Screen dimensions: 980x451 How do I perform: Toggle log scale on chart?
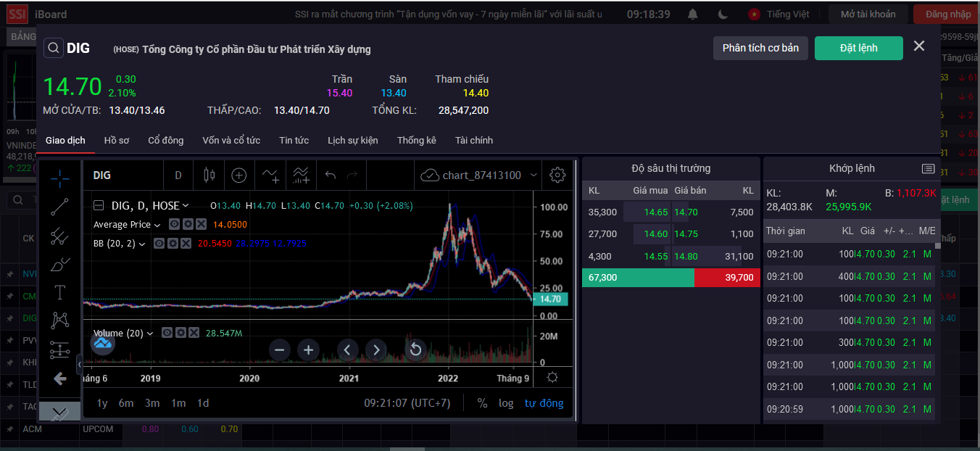coord(506,403)
